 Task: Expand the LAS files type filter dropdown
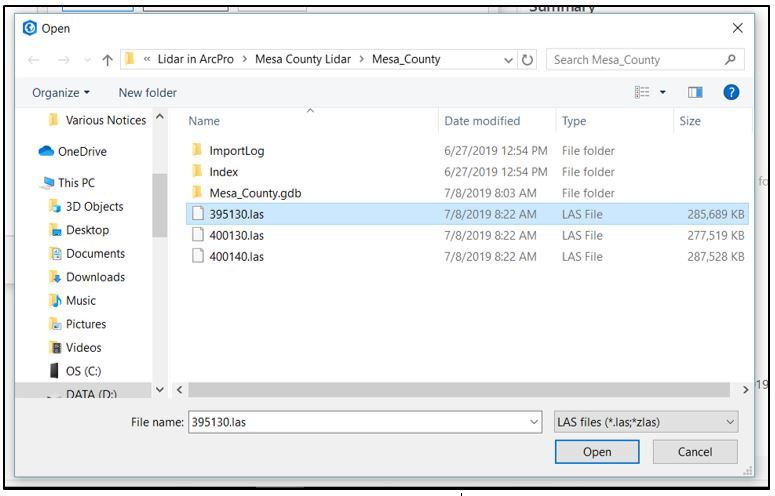(x=646, y=422)
